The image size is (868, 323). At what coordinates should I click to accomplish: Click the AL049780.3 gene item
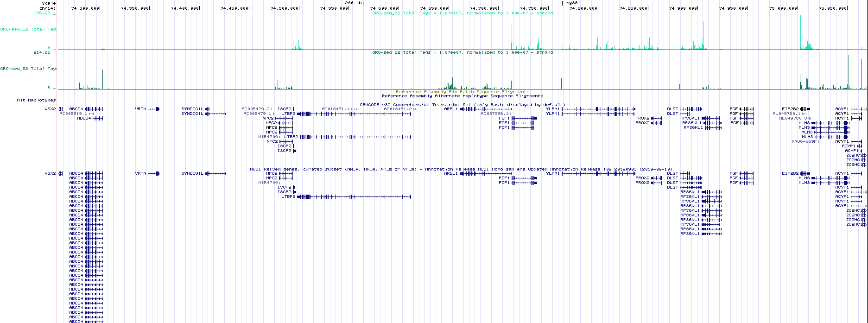click(x=792, y=118)
